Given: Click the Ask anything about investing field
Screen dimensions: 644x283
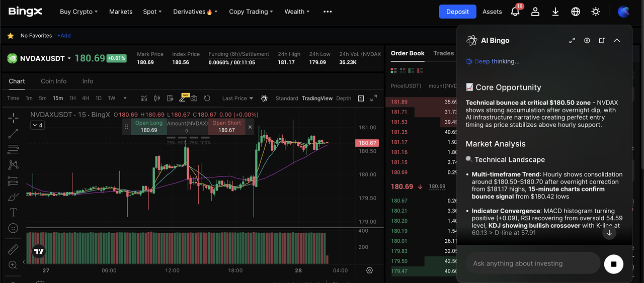Looking at the screenshot, I should [532, 263].
